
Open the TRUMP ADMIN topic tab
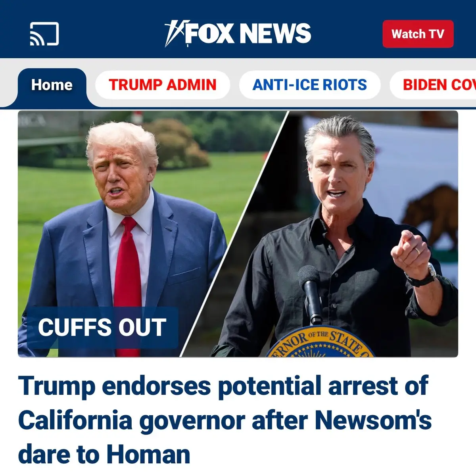pyautogui.click(x=163, y=85)
